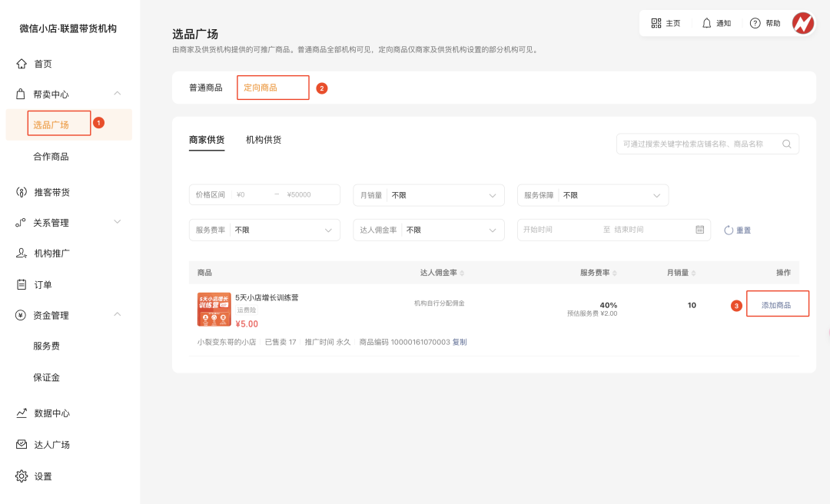
Task: Click the 添加商品 button
Action: 777,303
